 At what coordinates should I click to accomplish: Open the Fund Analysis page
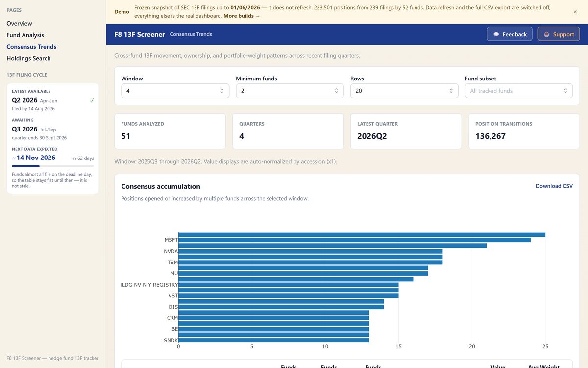click(x=25, y=35)
